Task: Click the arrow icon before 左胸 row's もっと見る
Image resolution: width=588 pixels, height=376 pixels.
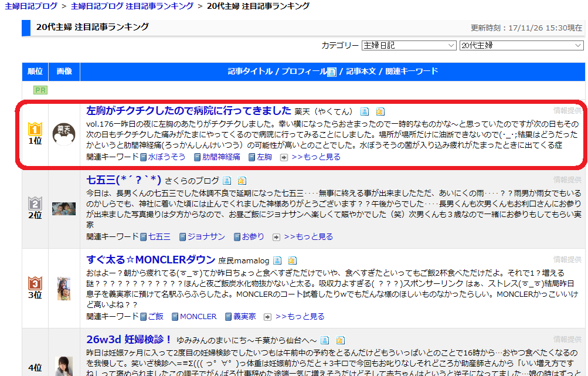Action: (284, 157)
